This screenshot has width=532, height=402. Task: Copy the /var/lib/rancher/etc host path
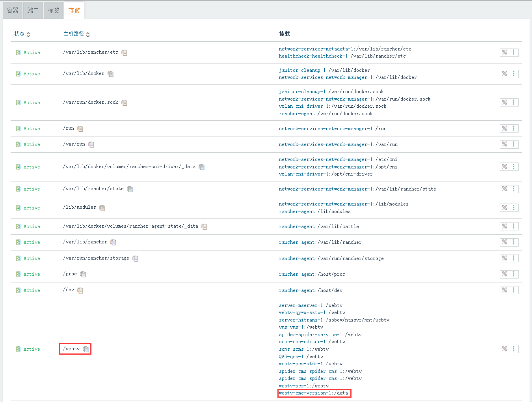pos(125,52)
